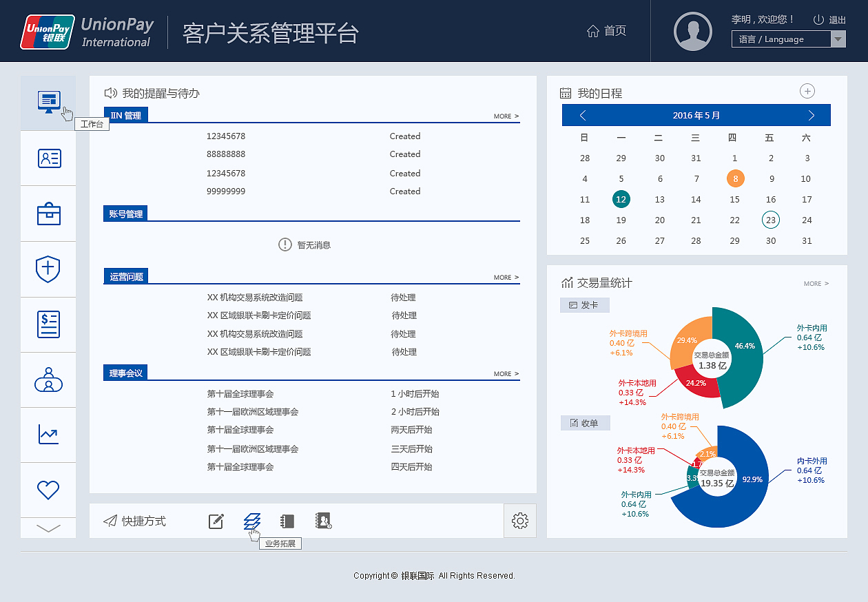Open the briefcase module from the sidebar
868x602 pixels.
click(48, 214)
